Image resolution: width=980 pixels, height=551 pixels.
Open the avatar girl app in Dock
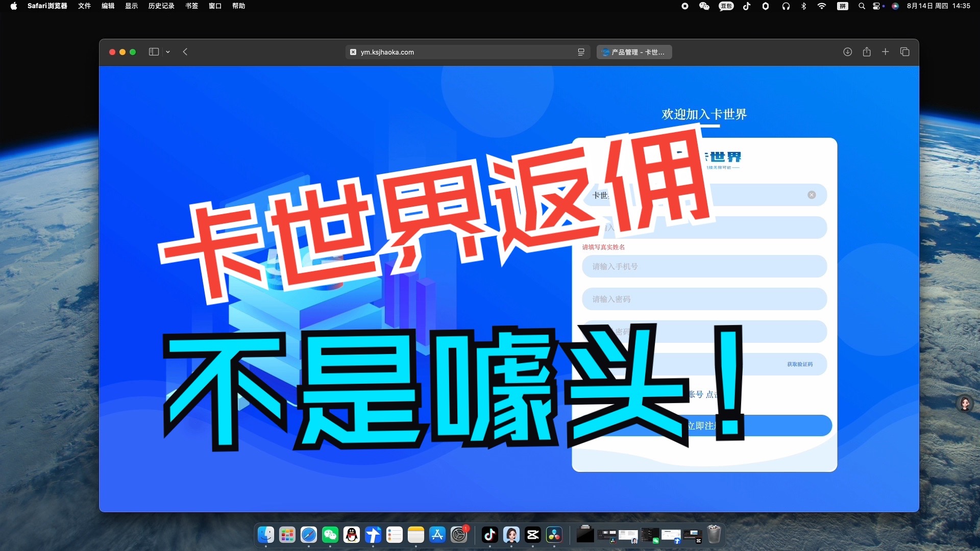[x=511, y=535]
